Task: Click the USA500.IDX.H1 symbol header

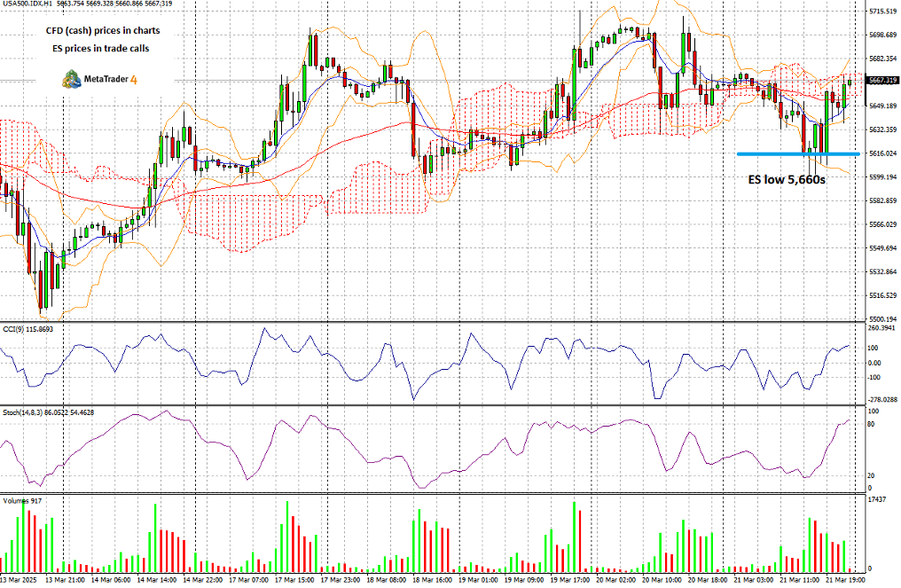Action: tap(27, 4)
